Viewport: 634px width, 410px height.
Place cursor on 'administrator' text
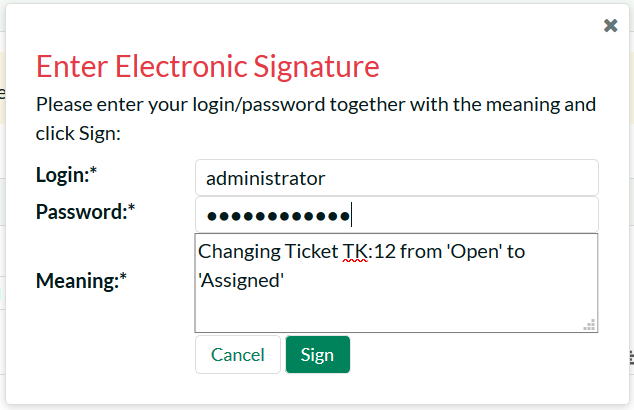tap(265, 179)
